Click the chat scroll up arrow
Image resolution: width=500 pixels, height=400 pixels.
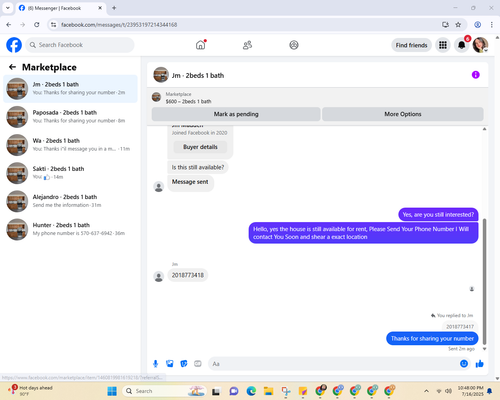[x=484, y=129]
